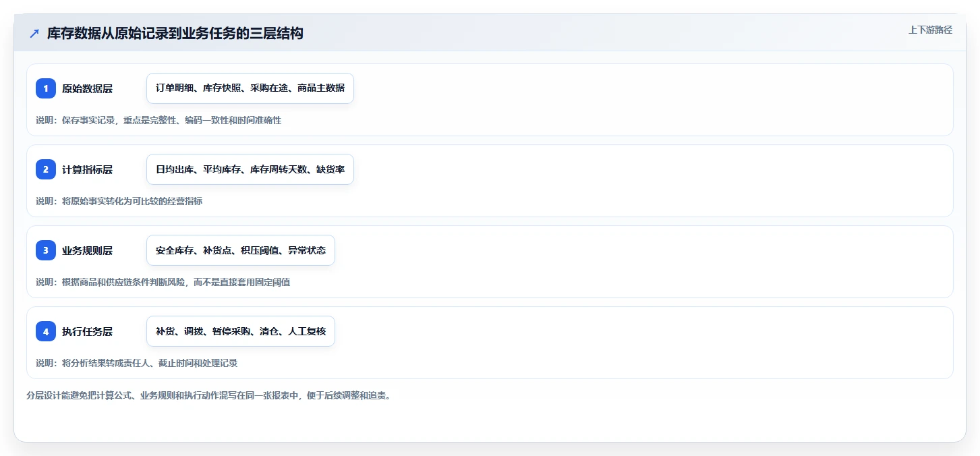Click the 补货、调拨、暂停采购 tasks chip
The image size is (980, 456).
pos(241,331)
